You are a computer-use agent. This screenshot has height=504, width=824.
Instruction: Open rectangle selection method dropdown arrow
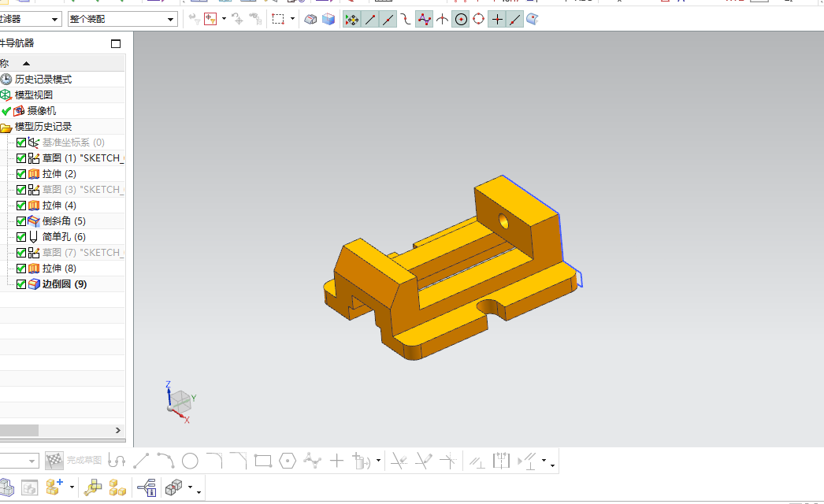click(x=293, y=19)
